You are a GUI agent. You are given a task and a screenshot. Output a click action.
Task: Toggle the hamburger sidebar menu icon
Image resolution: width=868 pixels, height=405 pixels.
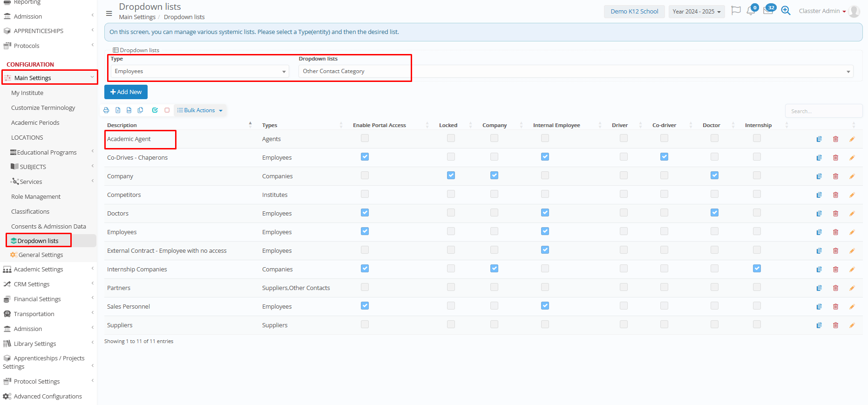pos(109,13)
